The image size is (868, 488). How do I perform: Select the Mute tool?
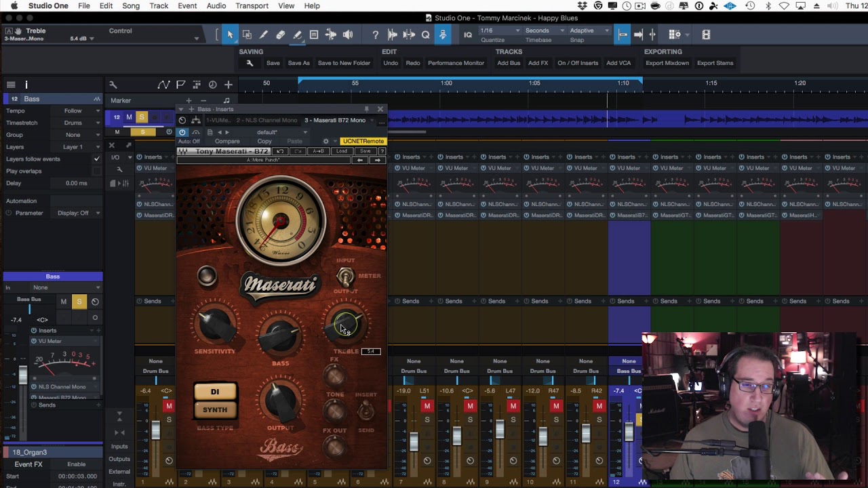tap(314, 35)
